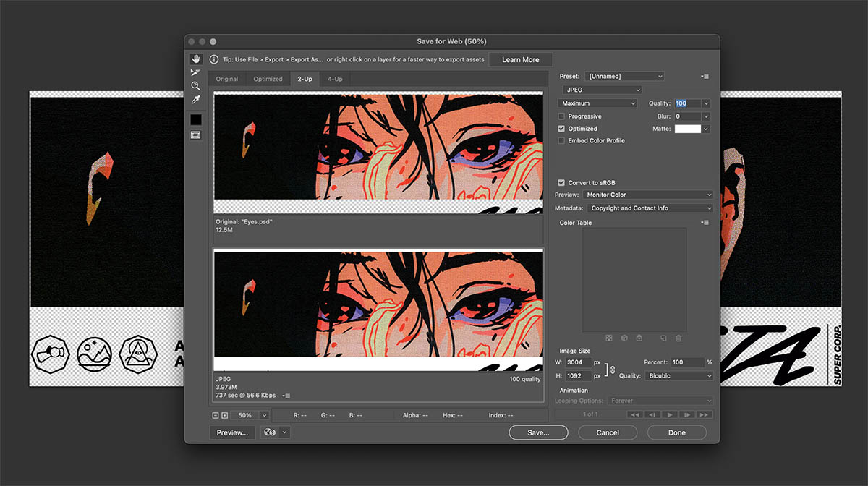Click the image Width field
The width and height of the screenshot is (868, 486).
coord(578,362)
